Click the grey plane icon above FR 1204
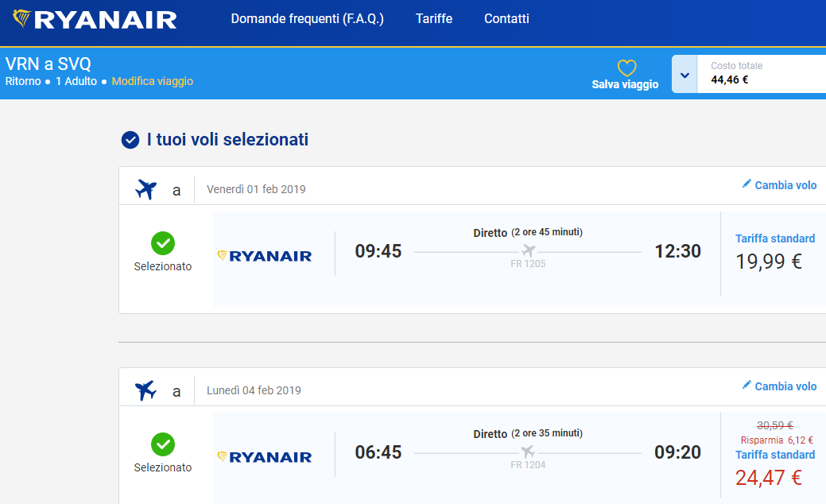This screenshot has width=826, height=504. pos(529,452)
